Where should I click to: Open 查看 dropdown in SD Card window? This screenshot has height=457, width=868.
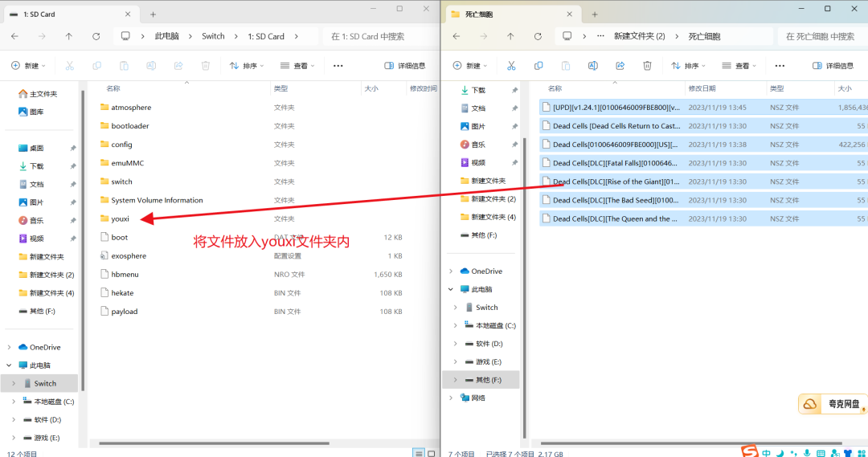click(x=297, y=66)
